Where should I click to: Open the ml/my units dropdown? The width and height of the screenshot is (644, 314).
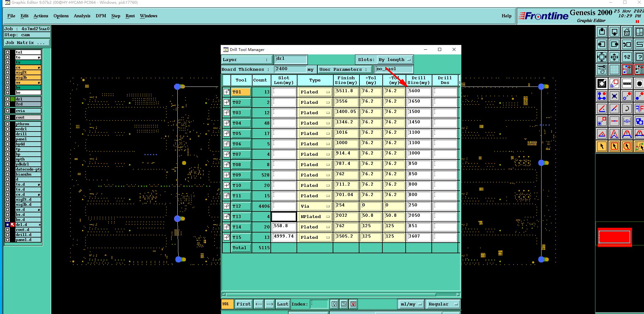click(411, 304)
